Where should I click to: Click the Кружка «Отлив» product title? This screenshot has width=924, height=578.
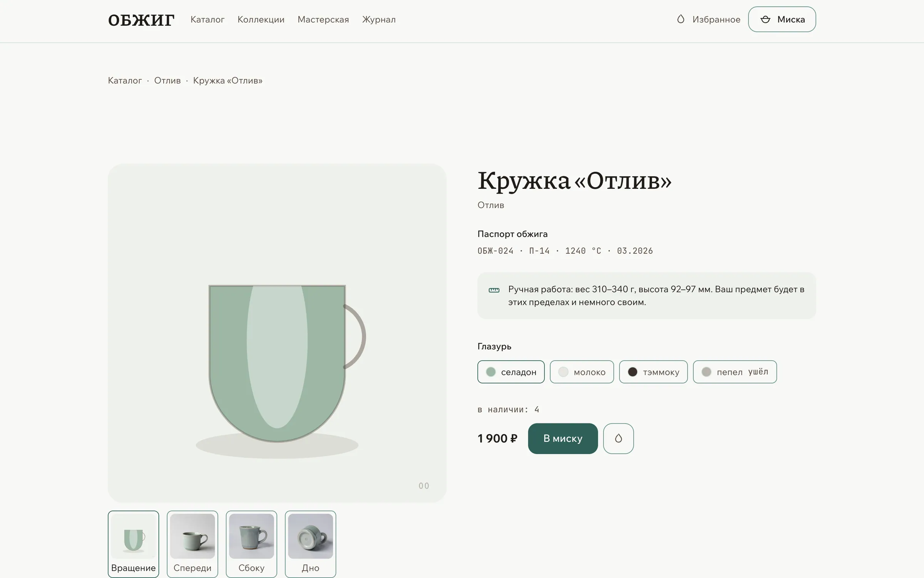tap(574, 181)
